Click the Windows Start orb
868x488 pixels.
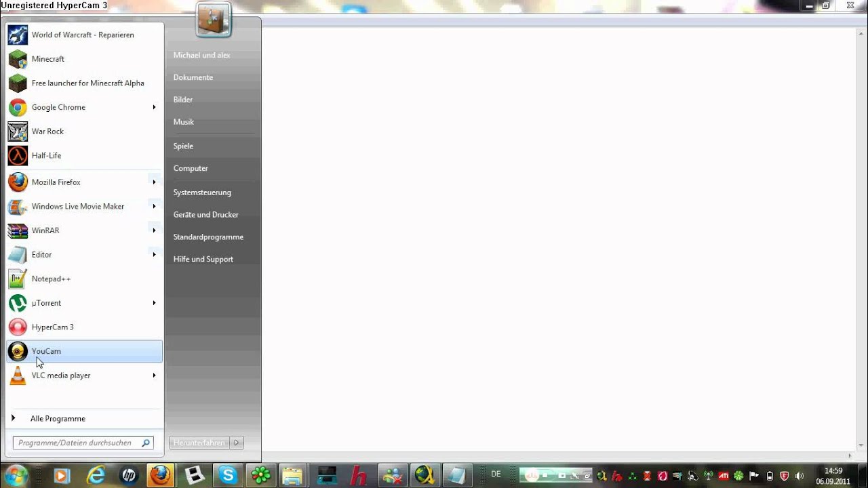tap(16, 475)
